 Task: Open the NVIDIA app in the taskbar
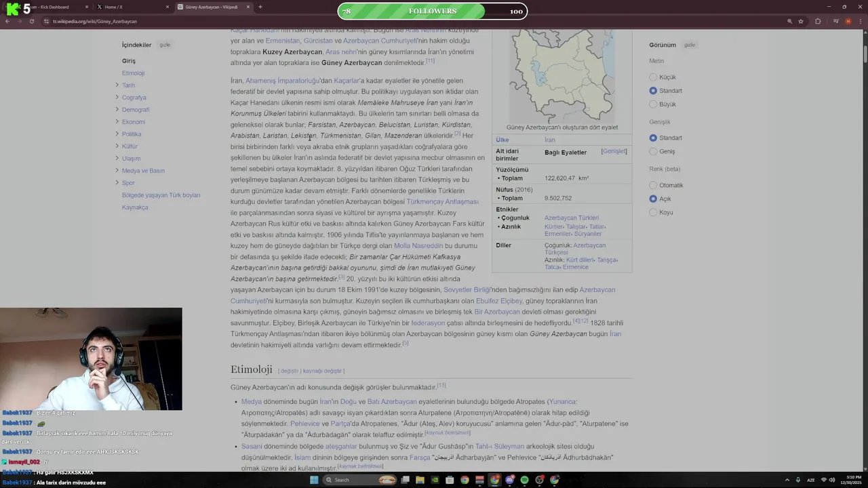point(435,480)
